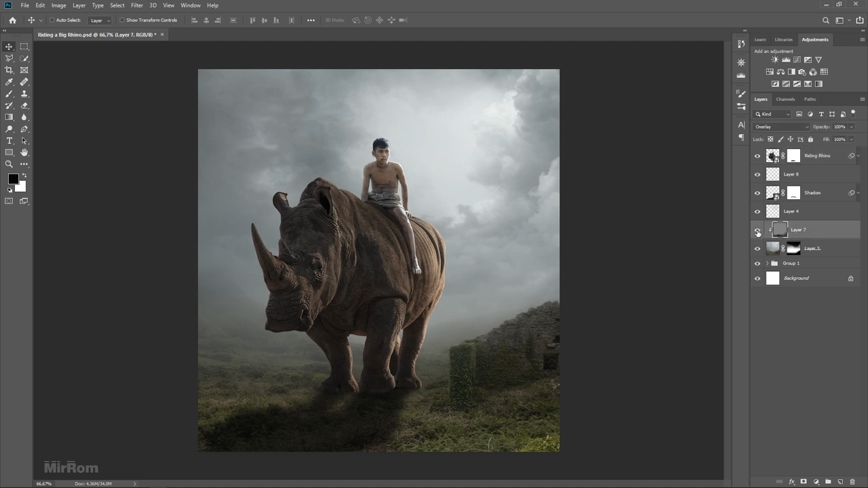Image resolution: width=868 pixels, height=488 pixels.
Task: Switch to the Channels tab
Action: (785, 99)
